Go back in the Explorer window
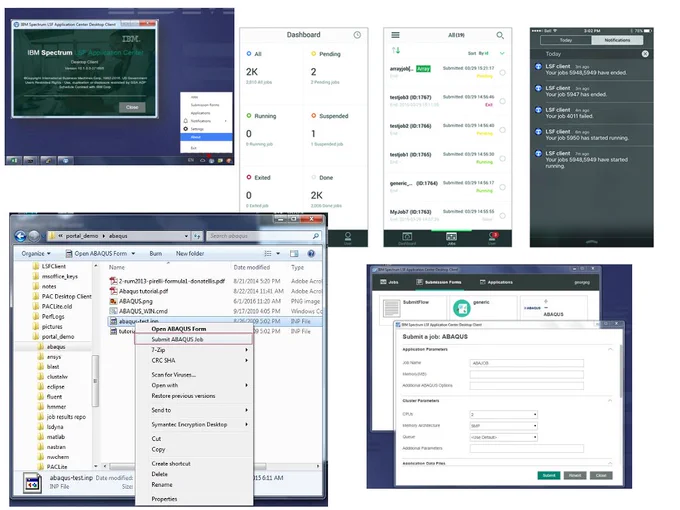 pos(20,236)
